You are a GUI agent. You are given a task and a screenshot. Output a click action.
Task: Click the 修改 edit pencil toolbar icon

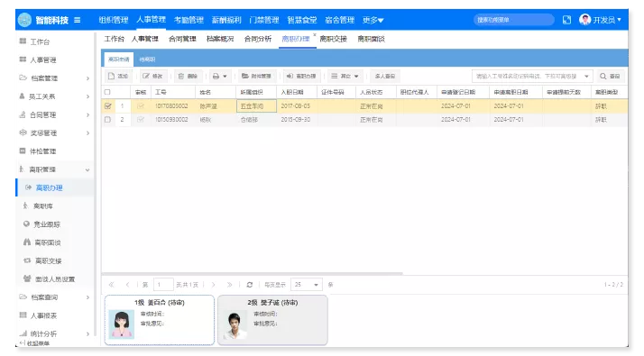coord(146,76)
